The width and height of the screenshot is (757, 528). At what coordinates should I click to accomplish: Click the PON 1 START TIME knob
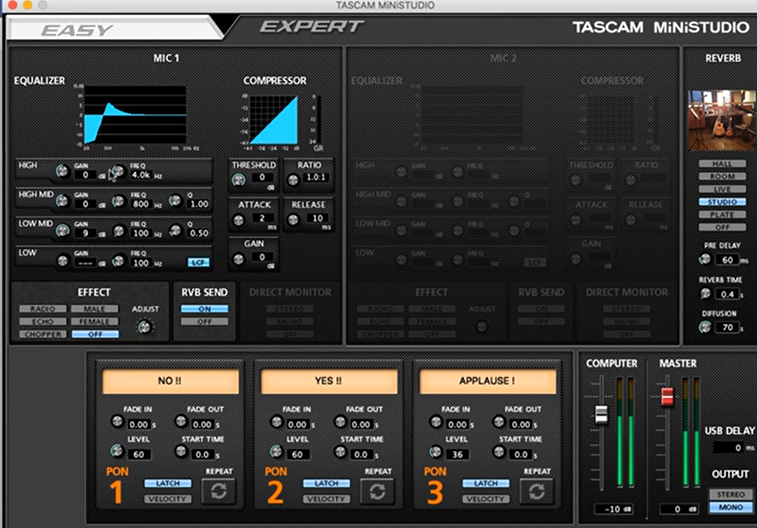point(181,451)
